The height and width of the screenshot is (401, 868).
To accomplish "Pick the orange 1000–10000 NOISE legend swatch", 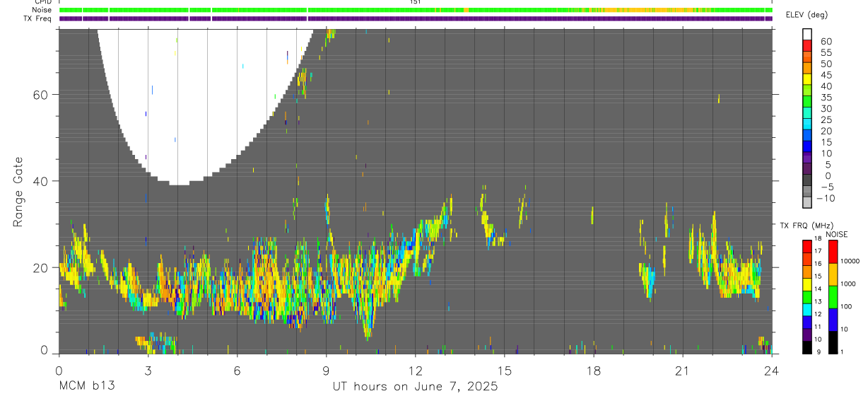I will point(832,274).
